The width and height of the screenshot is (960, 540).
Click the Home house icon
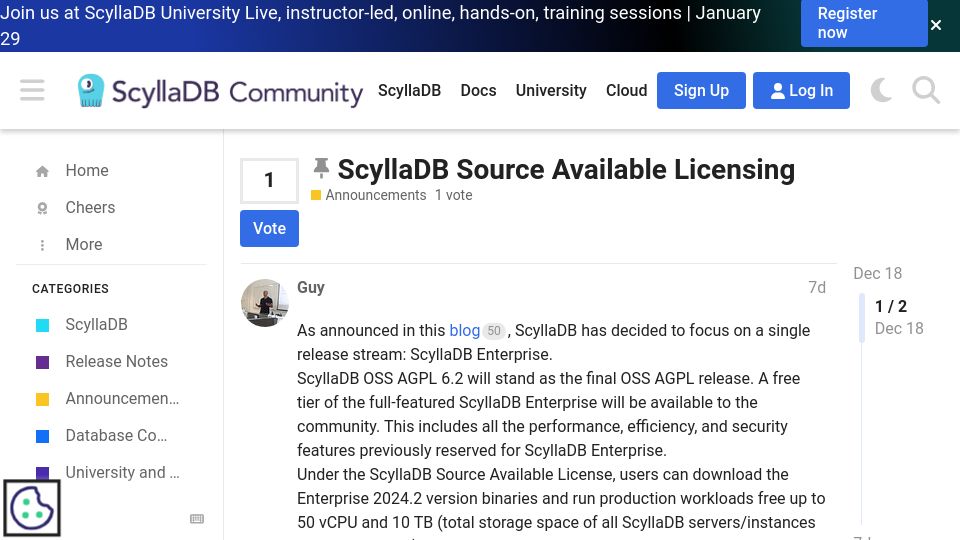pyautogui.click(x=42, y=171)
